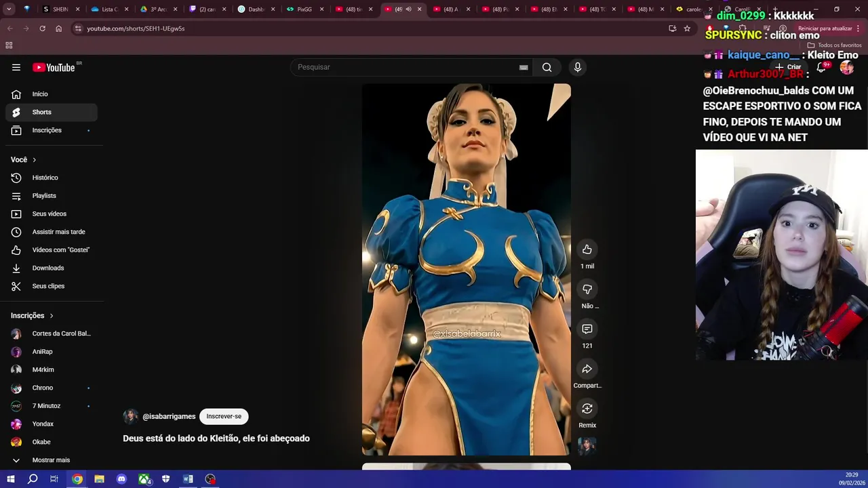
Task: Open Inscrições in the sidebar
Action: (52, 130)
